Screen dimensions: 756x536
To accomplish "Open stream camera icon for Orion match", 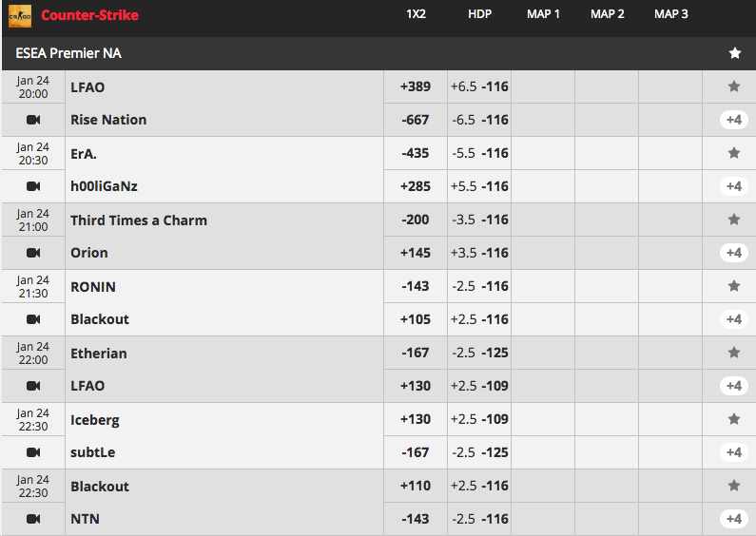I will [x=33, y=253].
